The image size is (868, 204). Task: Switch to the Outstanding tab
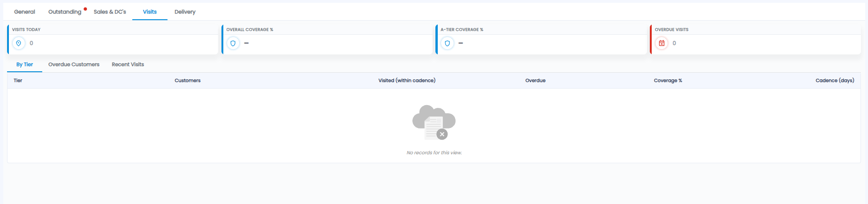coord(65,12)
